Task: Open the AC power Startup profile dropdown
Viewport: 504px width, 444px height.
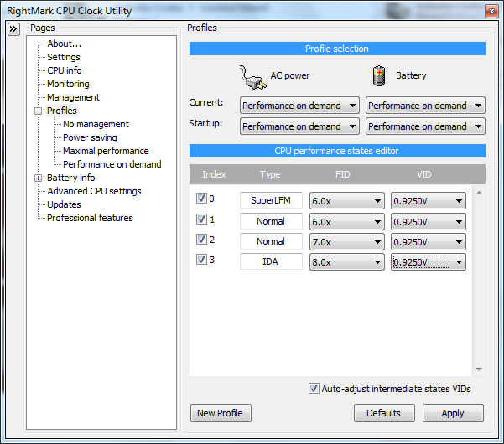Action: tap(299, 126)
